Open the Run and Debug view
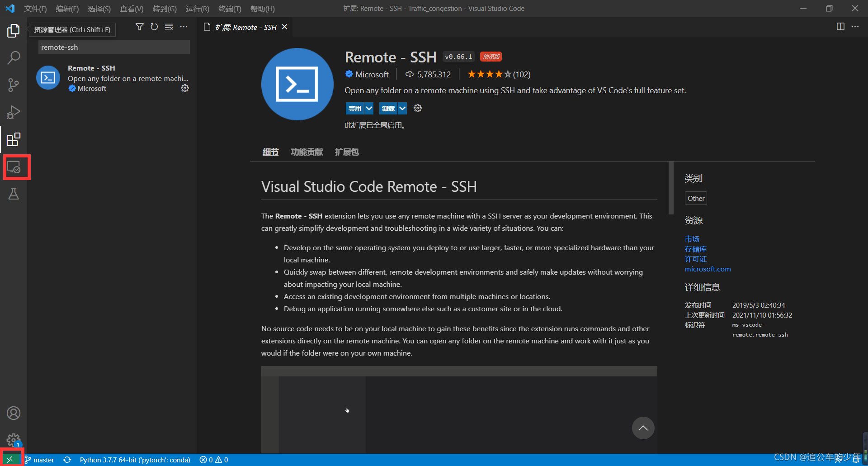Viewport: 868px width, 466px height. (x=14, y=112)
